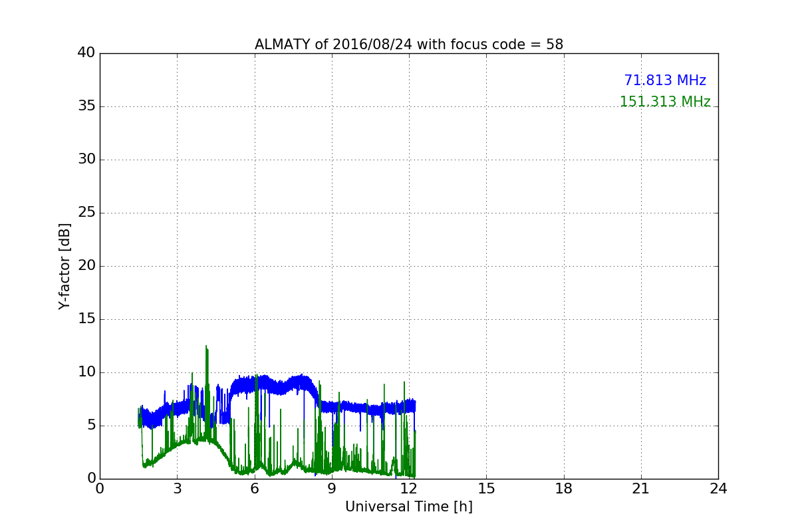Click the y-axis tick label '40'
Viewport: 798px width, 532px height.
86,53
